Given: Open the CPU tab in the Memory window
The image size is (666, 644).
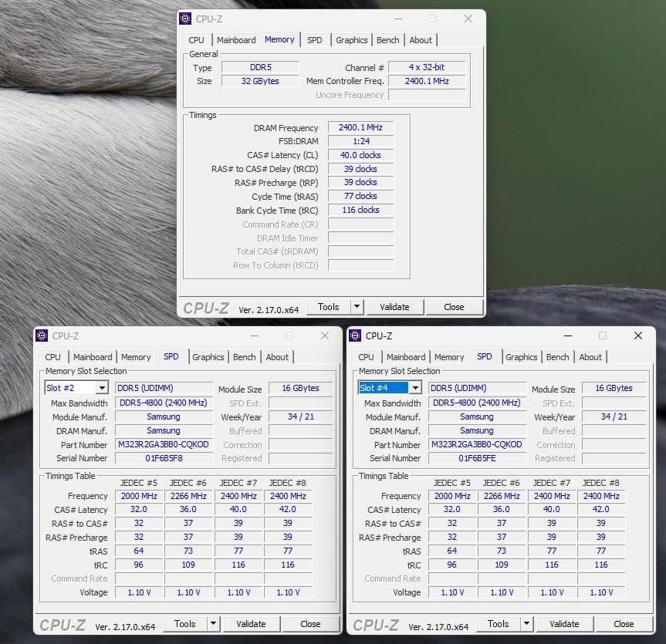Looking at the screenshot, I should click(x=196, y=40).
